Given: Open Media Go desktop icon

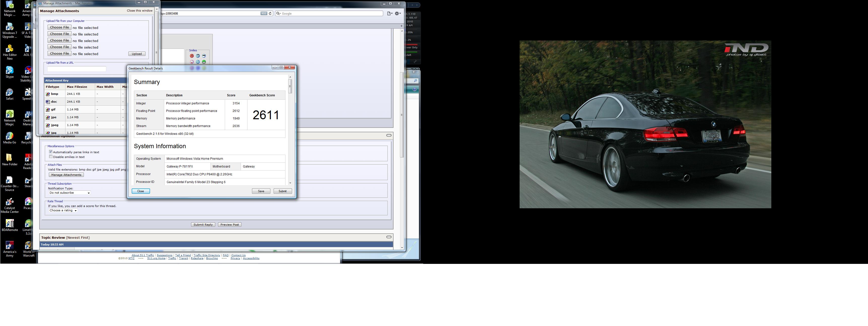Looking at the screenshot, I should pyautogui.click(x=9, y=138).
